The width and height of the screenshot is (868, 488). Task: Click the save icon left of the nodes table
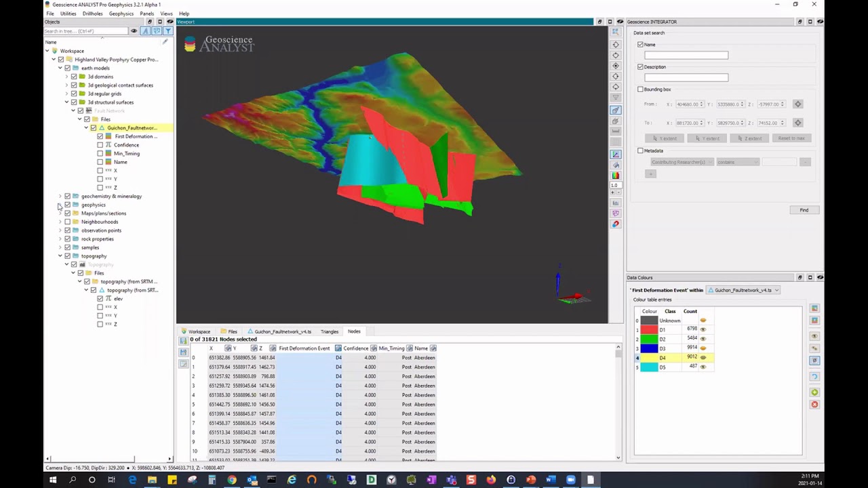pyautogui.click(x=183, y=352)
